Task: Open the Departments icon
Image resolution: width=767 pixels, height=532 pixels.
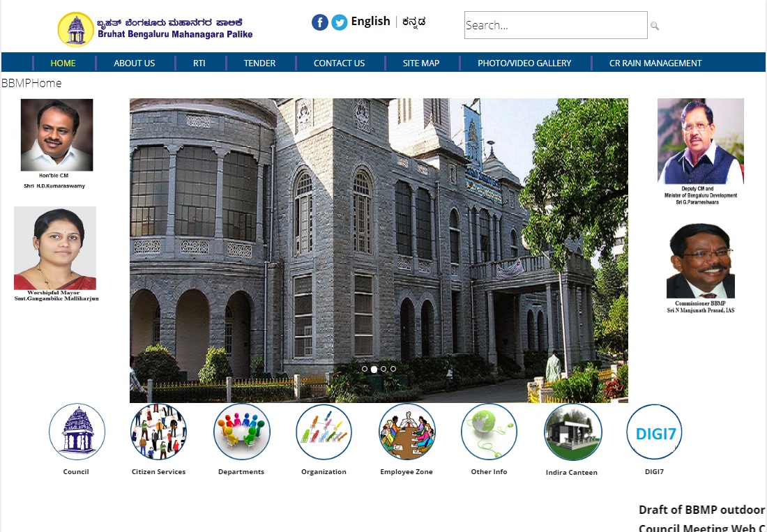Action: pyautogui.click(x=241, y=431)
